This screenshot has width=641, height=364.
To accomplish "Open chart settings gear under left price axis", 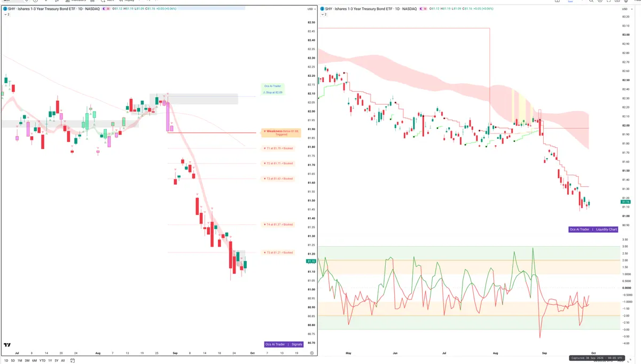I will point(311,353).
